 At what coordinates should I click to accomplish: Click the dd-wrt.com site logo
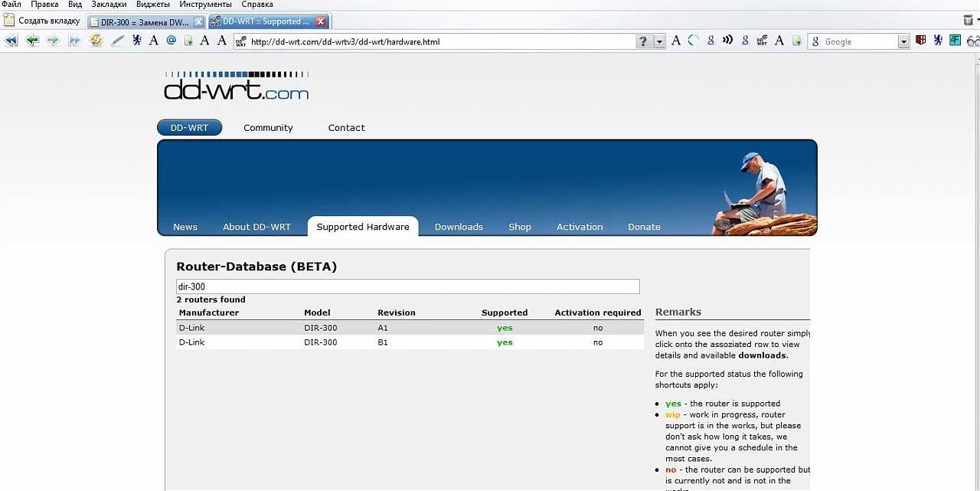click(236, 87)
